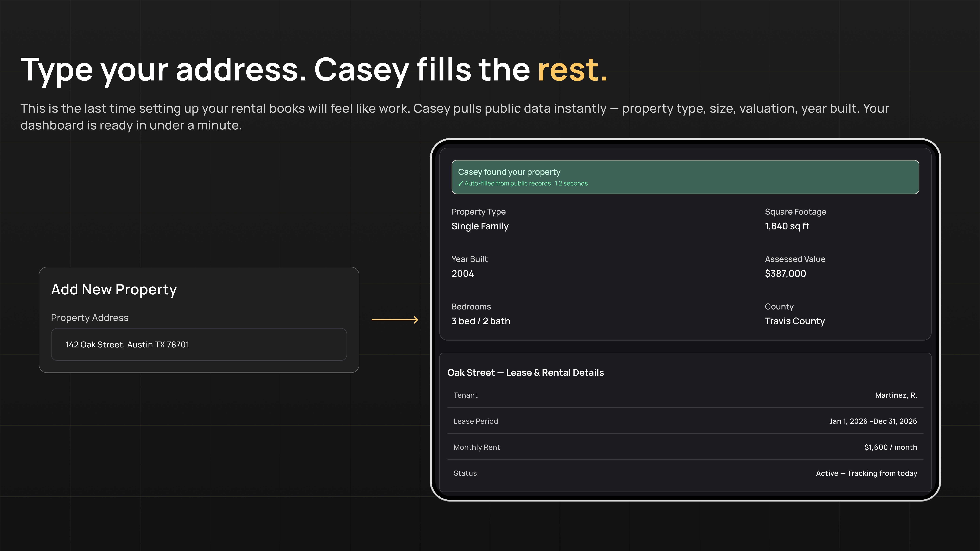Viewport: 980px width, 551px height.
Task: Select the 'Travis County' value
Action: tap(795, 321)
